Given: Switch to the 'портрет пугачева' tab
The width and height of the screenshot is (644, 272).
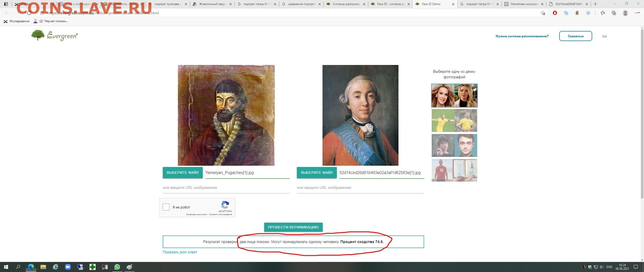Looking at the screenshot, I should click(x=168, y=4).
